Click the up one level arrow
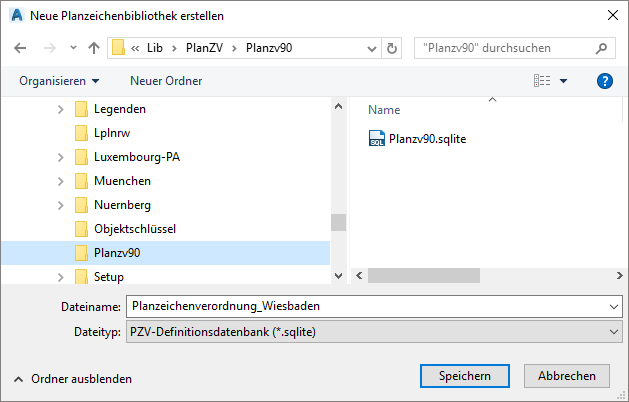This screenshot has height=402, width=629. coord(93,47)
